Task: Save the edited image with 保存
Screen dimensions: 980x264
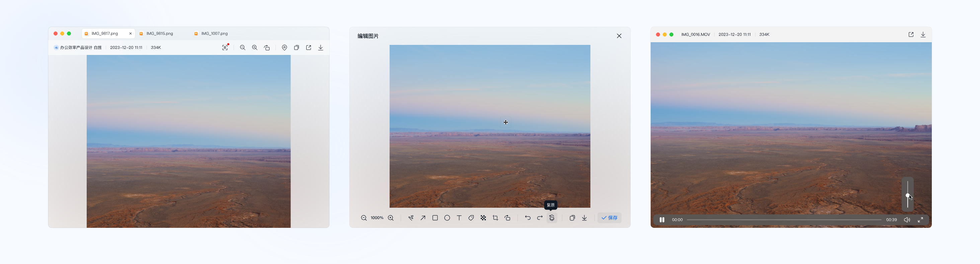Action: 609,218
